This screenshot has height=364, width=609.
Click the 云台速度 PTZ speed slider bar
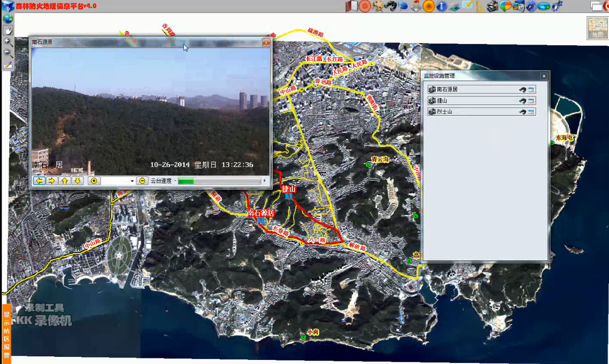tap(218, 181)
